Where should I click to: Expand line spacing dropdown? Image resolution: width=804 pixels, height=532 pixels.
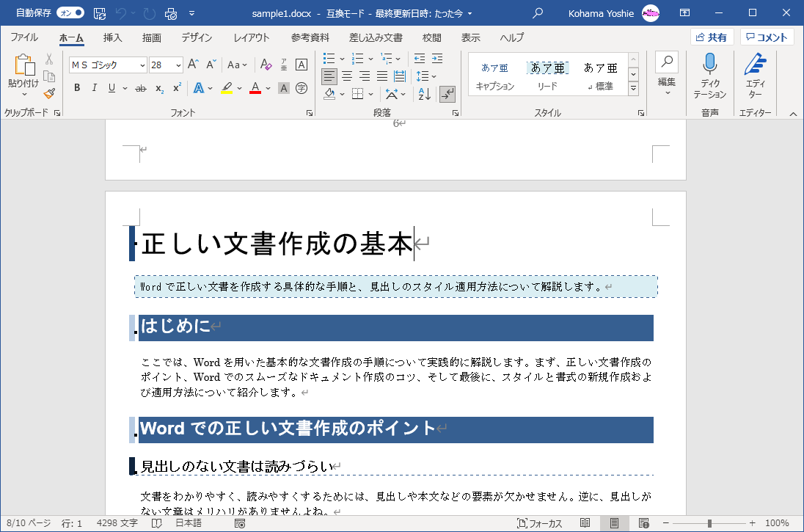point(427,76)
